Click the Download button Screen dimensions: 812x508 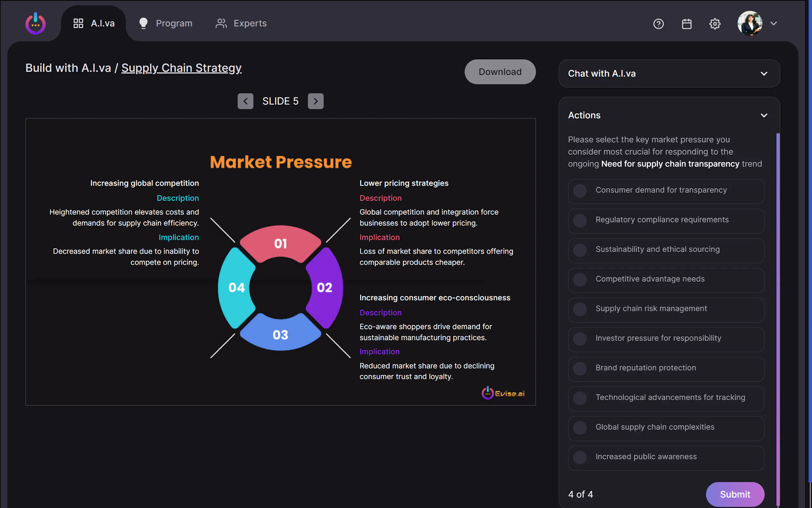[x=500, y=72]
